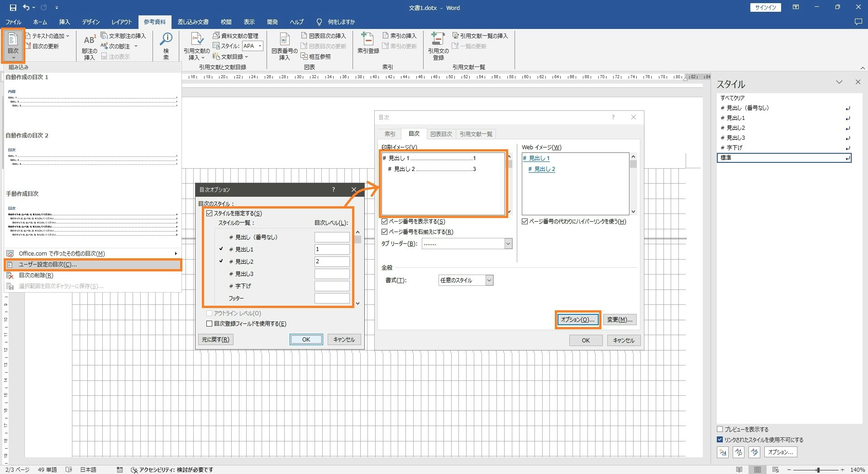Toggle ページ番号を右揃えにする checkbox
The image size is (868, 474).
tap(384, 232)
